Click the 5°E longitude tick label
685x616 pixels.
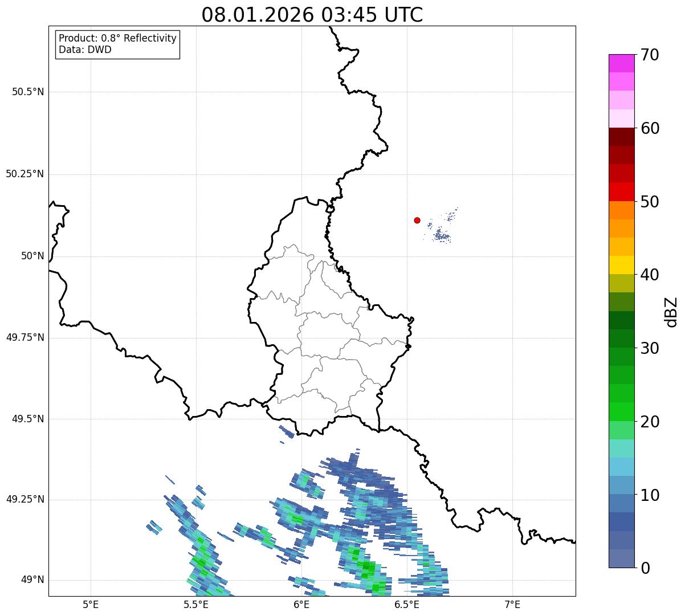point(91,604)
